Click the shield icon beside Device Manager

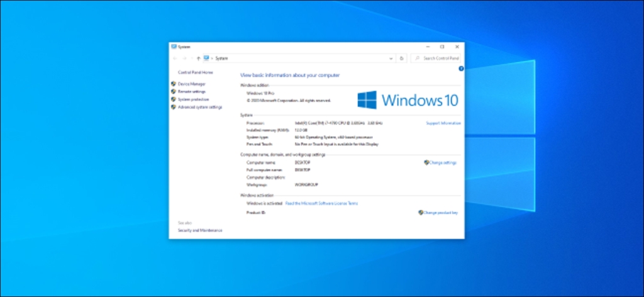click(174, 84)
